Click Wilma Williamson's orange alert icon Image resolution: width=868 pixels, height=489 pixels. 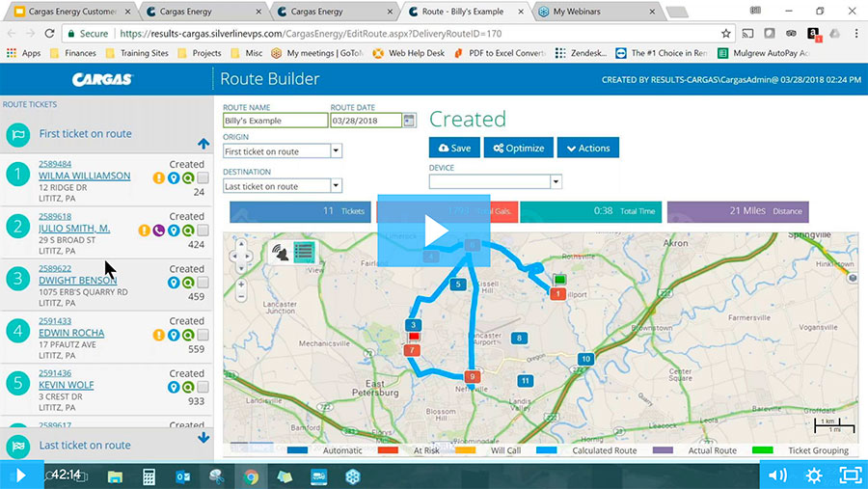click(158, 178)
